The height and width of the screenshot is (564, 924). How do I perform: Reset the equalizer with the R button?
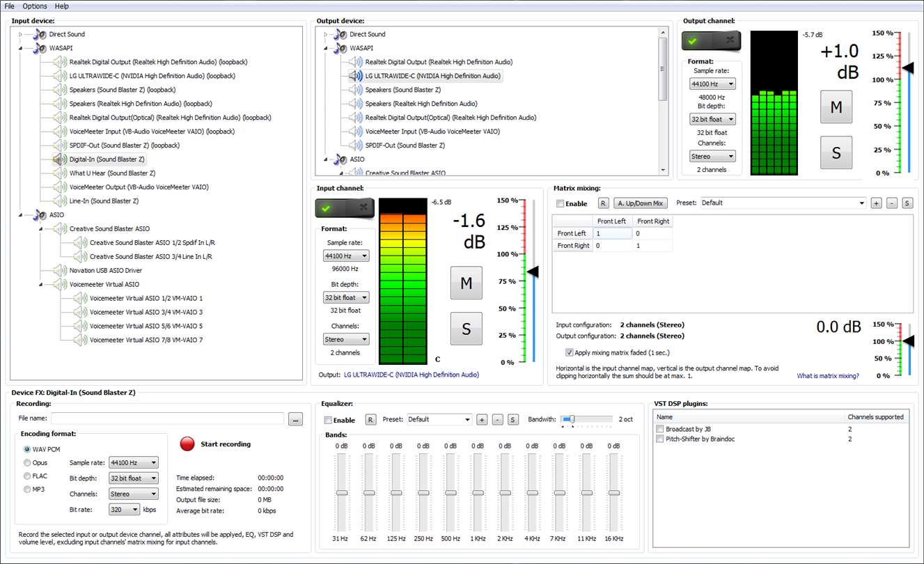(x=370, y=420)
